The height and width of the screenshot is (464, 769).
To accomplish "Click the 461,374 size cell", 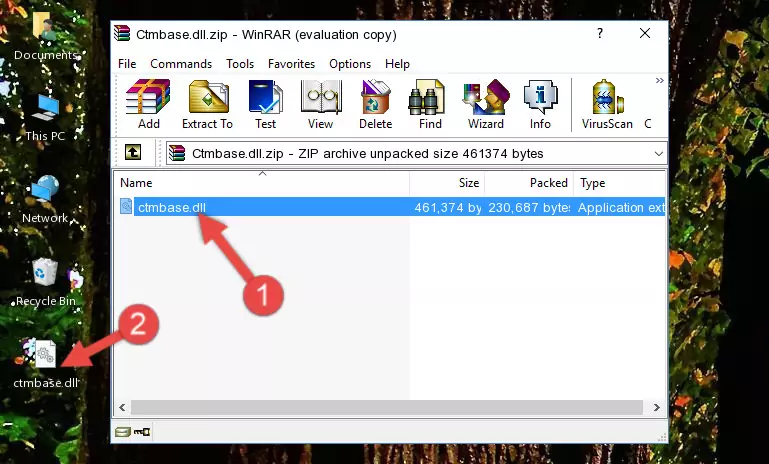I will [447, 207].
